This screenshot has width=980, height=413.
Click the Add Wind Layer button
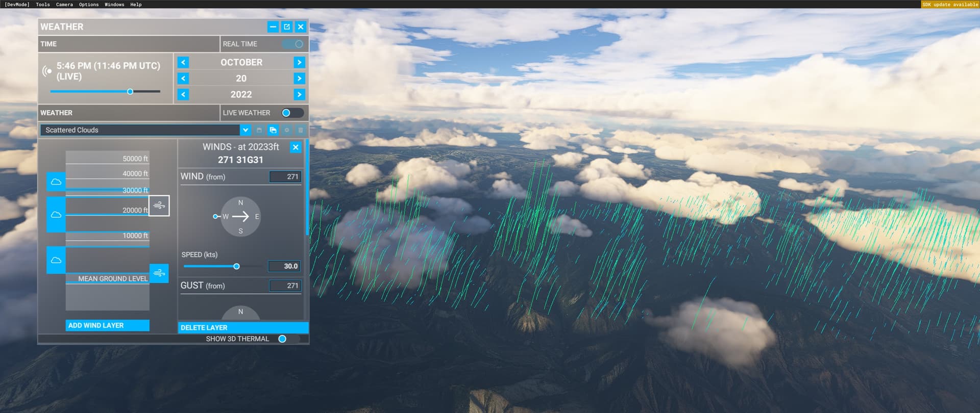pyautogui.click(x=107, y=325)
